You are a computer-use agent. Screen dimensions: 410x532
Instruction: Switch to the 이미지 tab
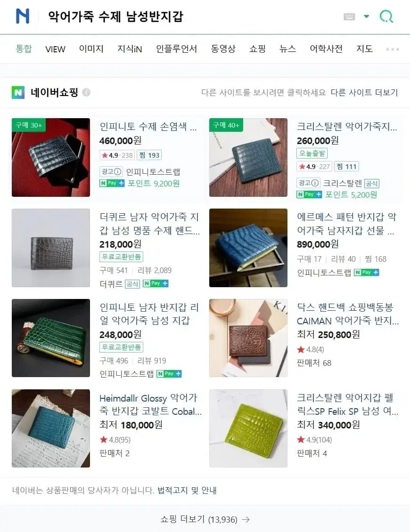click(x=91, y=49)
